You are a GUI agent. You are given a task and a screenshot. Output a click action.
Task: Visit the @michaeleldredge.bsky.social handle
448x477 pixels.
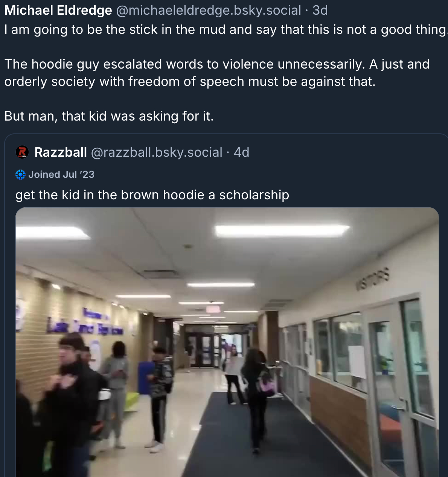coord(209,10)
